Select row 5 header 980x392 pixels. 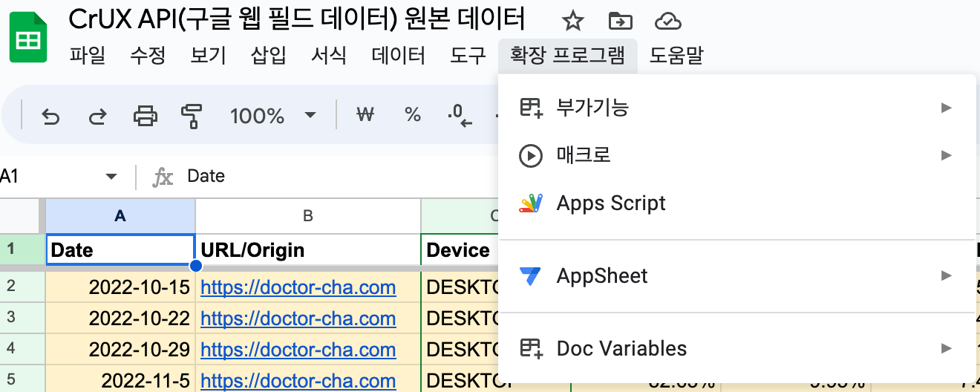tap(22, 379)
